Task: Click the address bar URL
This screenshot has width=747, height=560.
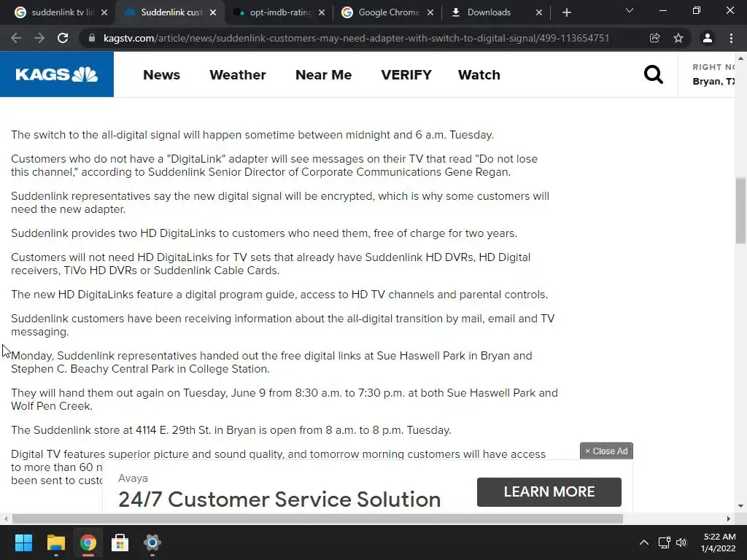Action: [x=356, y=38]
